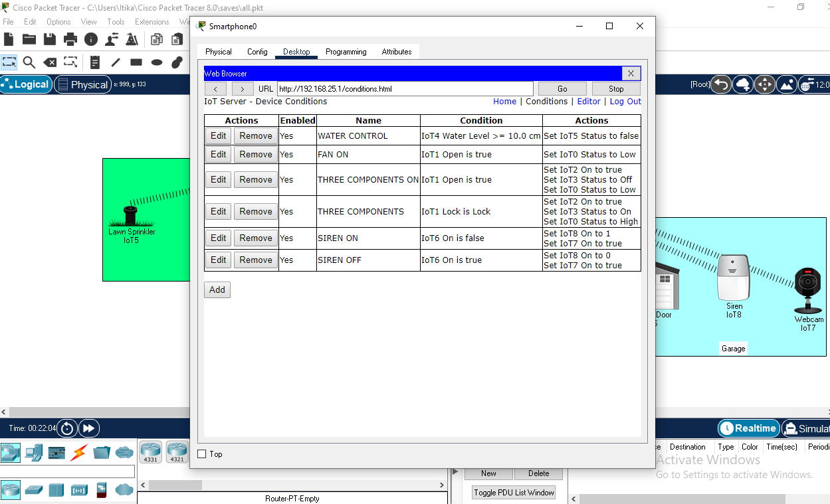
Task: Pick the 4321 router device
Action: [177, 452]
